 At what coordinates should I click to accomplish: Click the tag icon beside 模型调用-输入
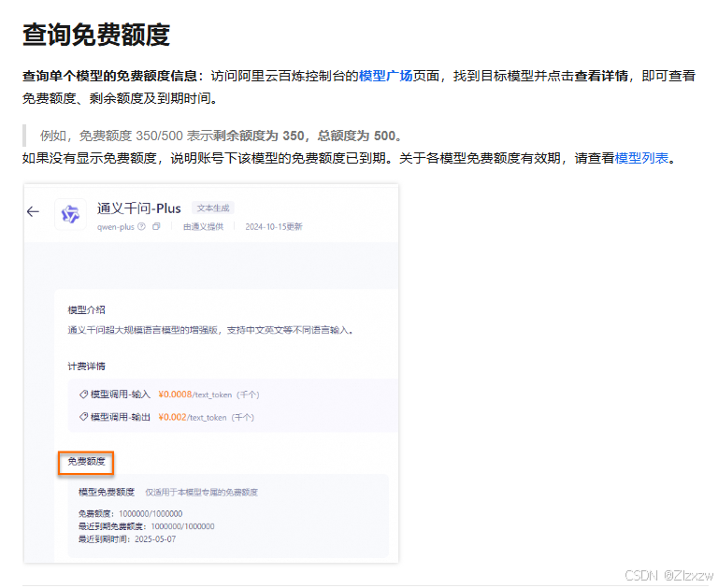pos(83,394)
